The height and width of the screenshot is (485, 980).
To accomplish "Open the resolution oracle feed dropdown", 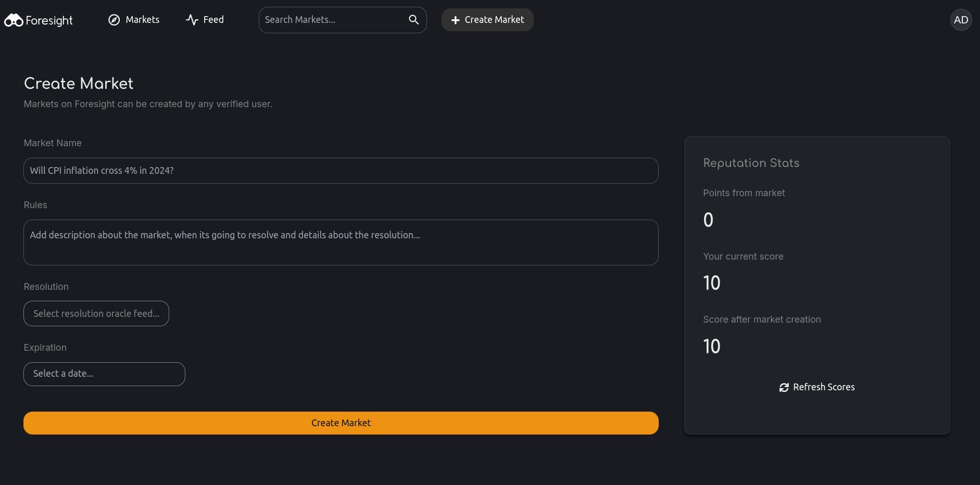I will pyautogui.click(x=96, y=314).
